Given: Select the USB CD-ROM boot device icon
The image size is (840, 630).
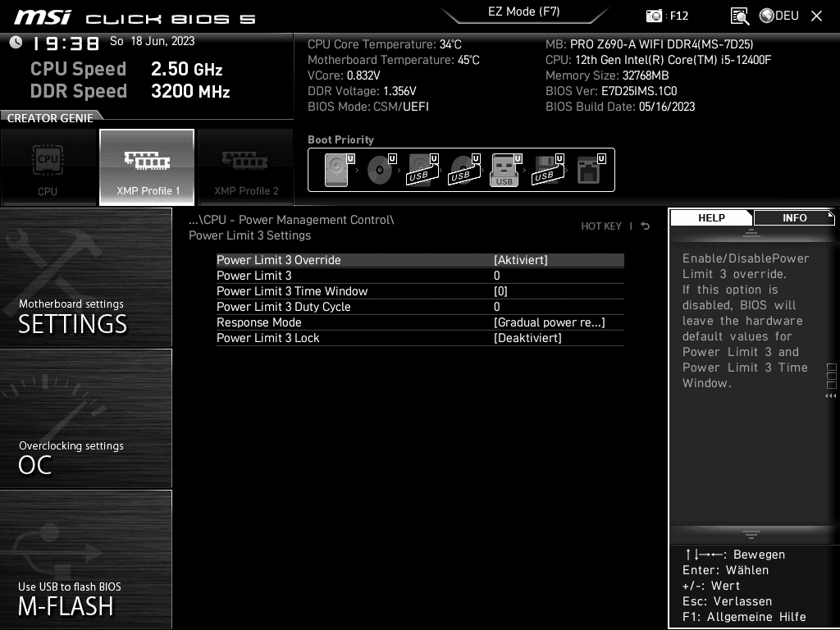Looking at the screenshot, I should pos(464,170).
